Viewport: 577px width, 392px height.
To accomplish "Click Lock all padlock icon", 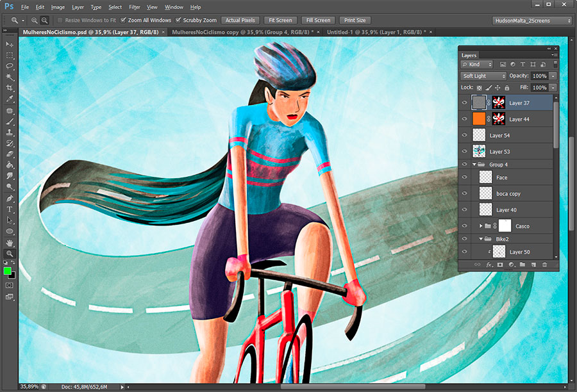I will coord(507,88).
